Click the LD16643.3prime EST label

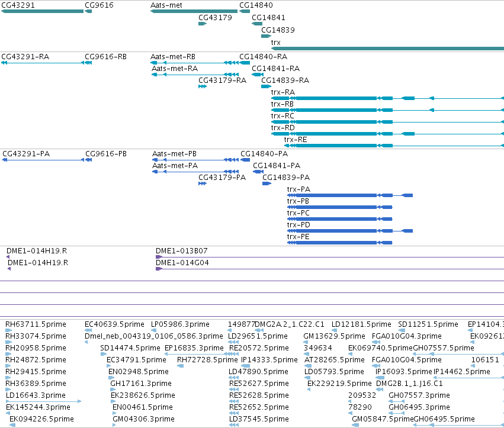coord(36,395)
